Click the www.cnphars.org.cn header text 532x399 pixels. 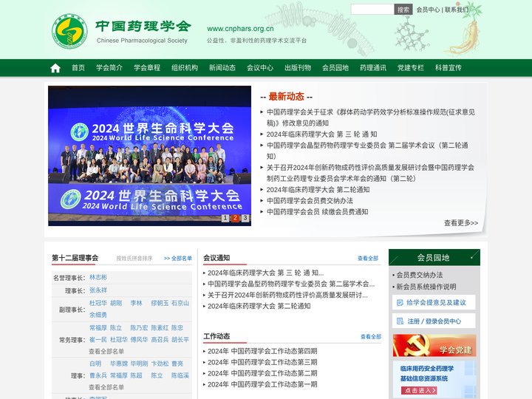coord(240,29)
